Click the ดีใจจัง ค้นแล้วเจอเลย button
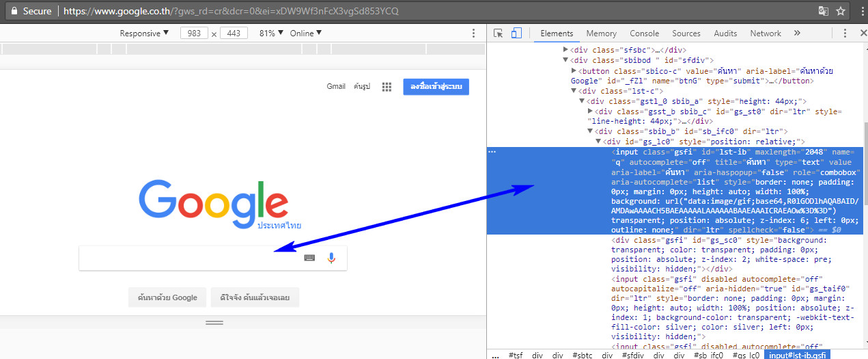This screenshot has height=359, width=868. pyautogui.click(x=255, y=297)
